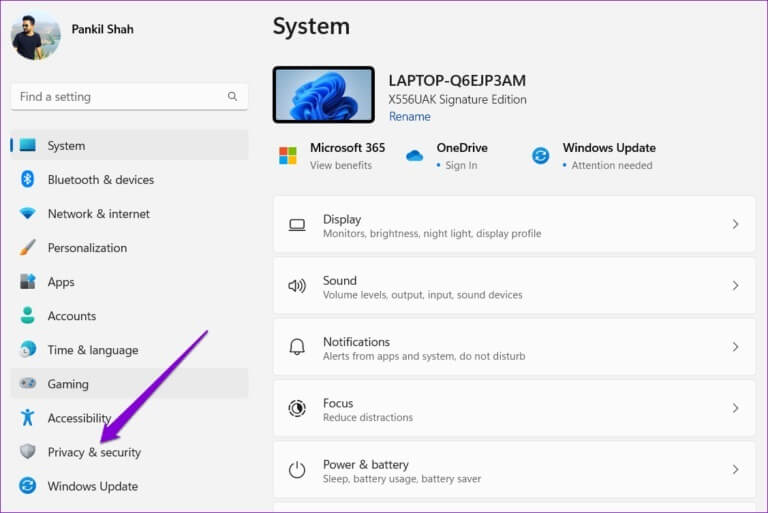Screen dimensions: 768x513
Task: Expand the Display settings chevron
Action: click(735, 225)
